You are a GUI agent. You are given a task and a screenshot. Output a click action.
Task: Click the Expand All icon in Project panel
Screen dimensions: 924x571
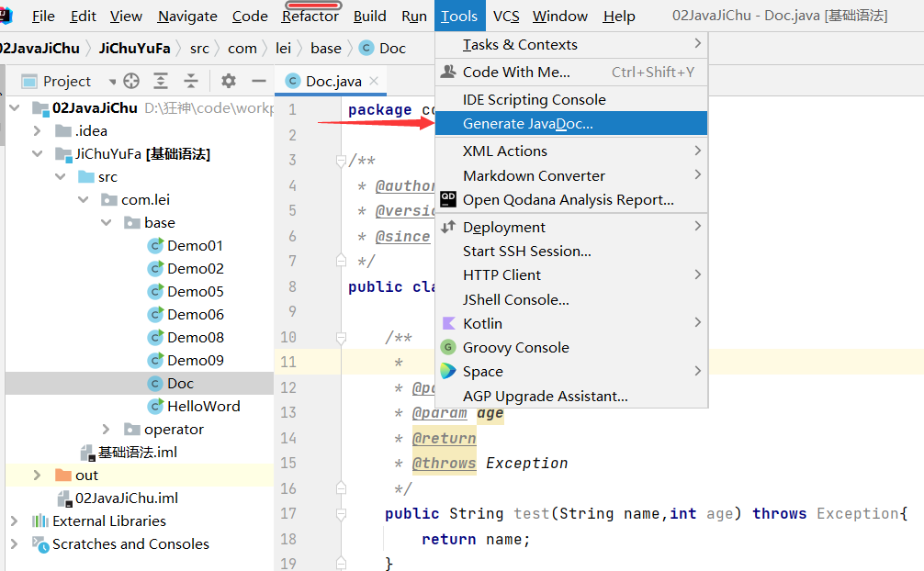pyautogui.click(x=161, y=81)
